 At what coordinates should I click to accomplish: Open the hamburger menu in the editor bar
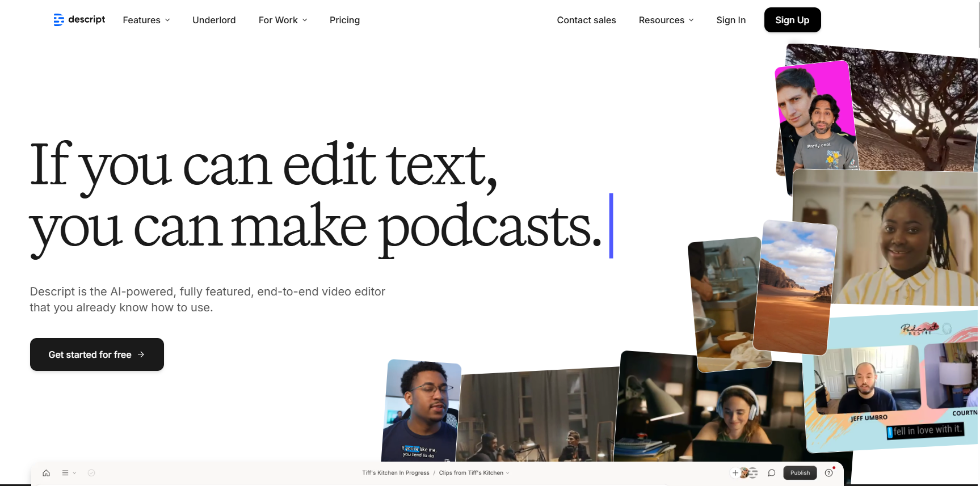66,473
